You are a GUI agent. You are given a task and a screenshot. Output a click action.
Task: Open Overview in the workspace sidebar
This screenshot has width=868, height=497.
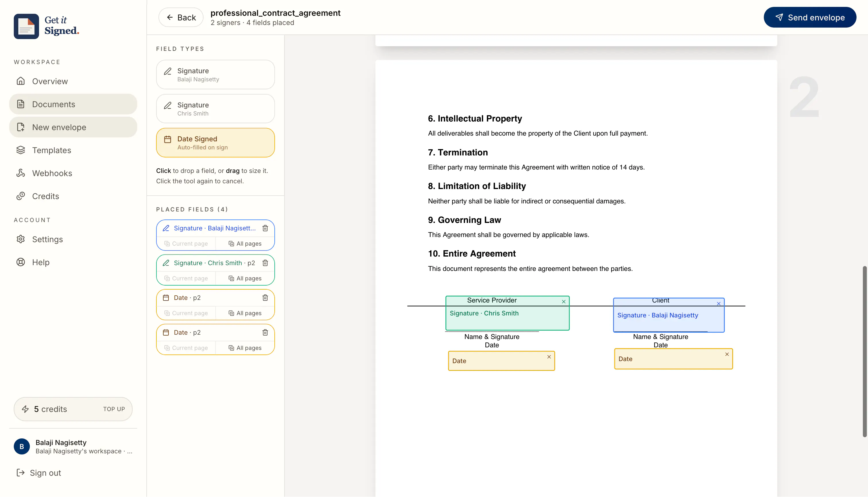tap(73, 81)
